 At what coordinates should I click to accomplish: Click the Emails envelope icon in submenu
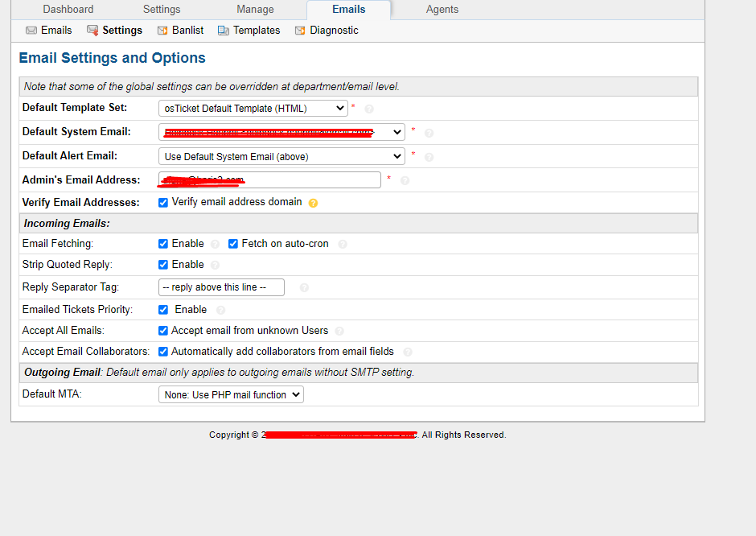click(x=31, y=31)
